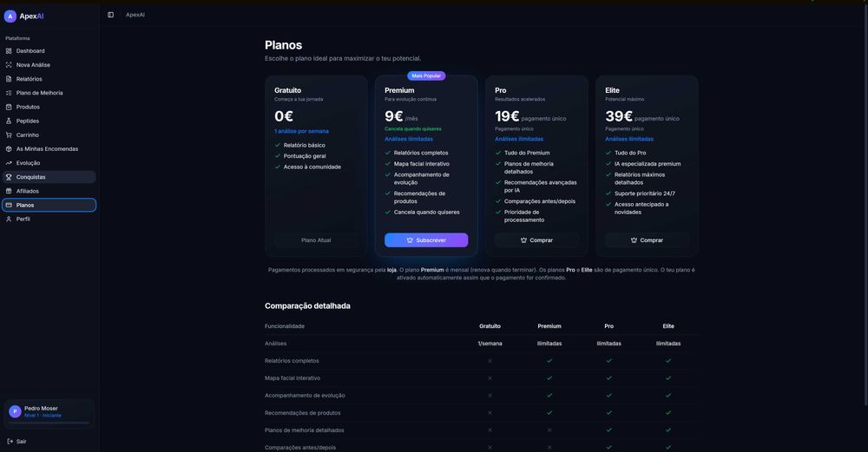Click the Conquistas trophy icon

click(x=9, y=177)
